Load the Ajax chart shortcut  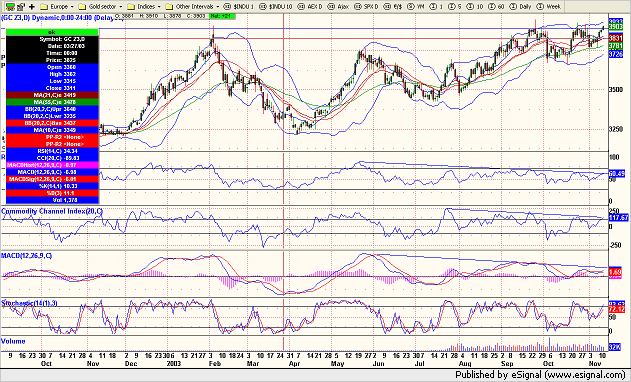tap(339, 6)
